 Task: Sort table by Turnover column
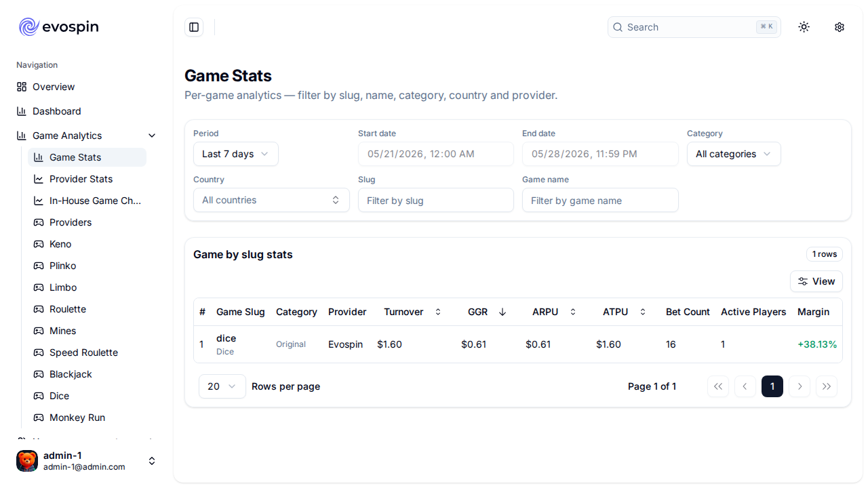pos(413,312)
